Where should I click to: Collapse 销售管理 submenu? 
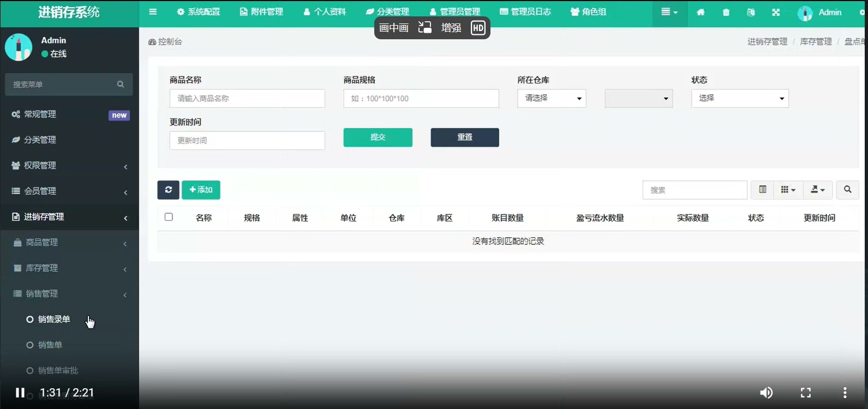pos(69,293)
